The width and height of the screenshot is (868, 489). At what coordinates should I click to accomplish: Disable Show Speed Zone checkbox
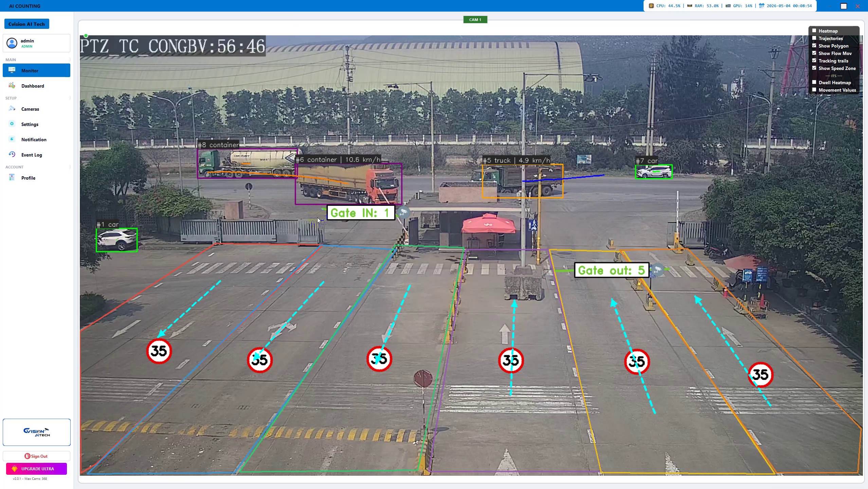coord(814,68)
